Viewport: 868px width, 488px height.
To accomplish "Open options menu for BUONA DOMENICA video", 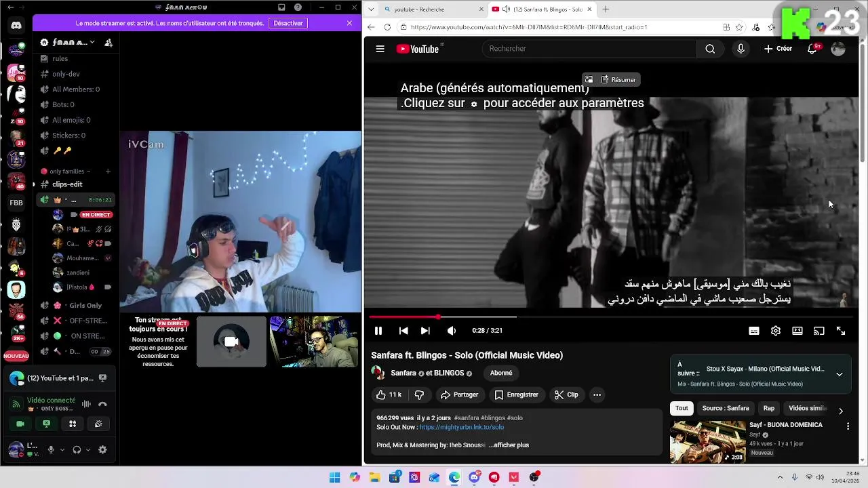I will coord(848,426).
